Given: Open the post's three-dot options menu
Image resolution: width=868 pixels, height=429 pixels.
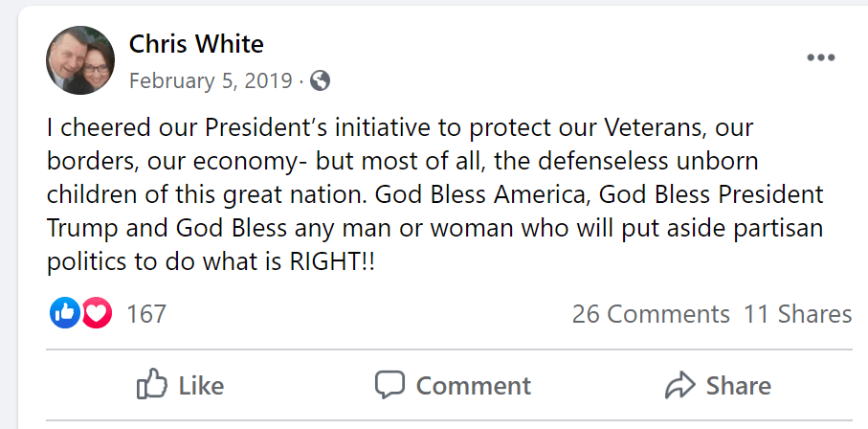Looking at the screenshot, I should (820, 57).
